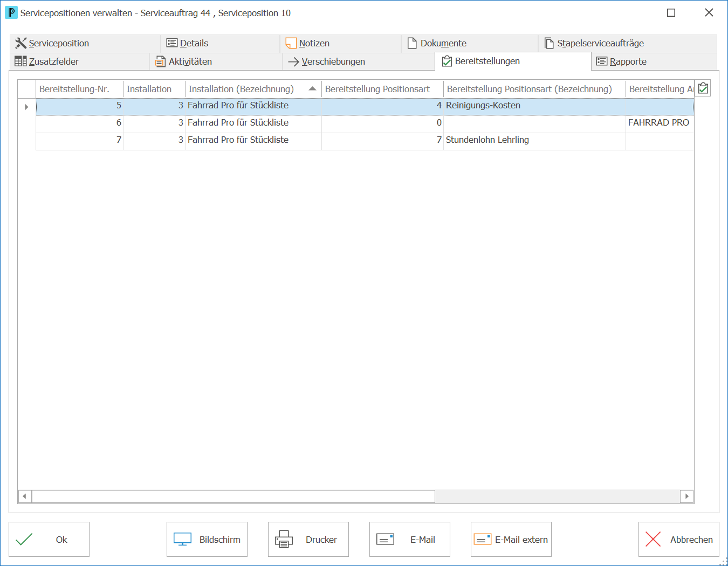Select Bereitstellung-Nr. 6 cell
Screen dimensions: 728x566
(x=79, y=123)
